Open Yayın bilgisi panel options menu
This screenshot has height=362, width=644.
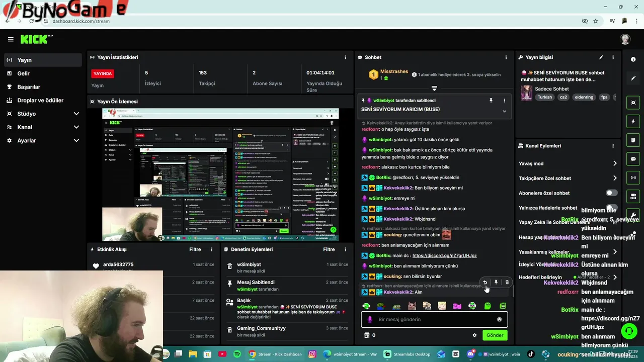point(613,57)
